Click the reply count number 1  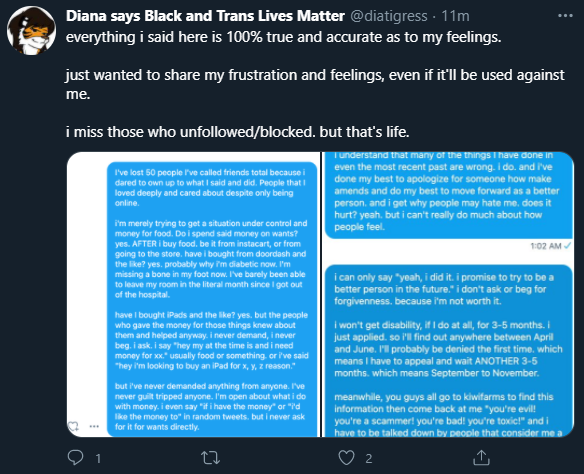[x=98, y=458]
